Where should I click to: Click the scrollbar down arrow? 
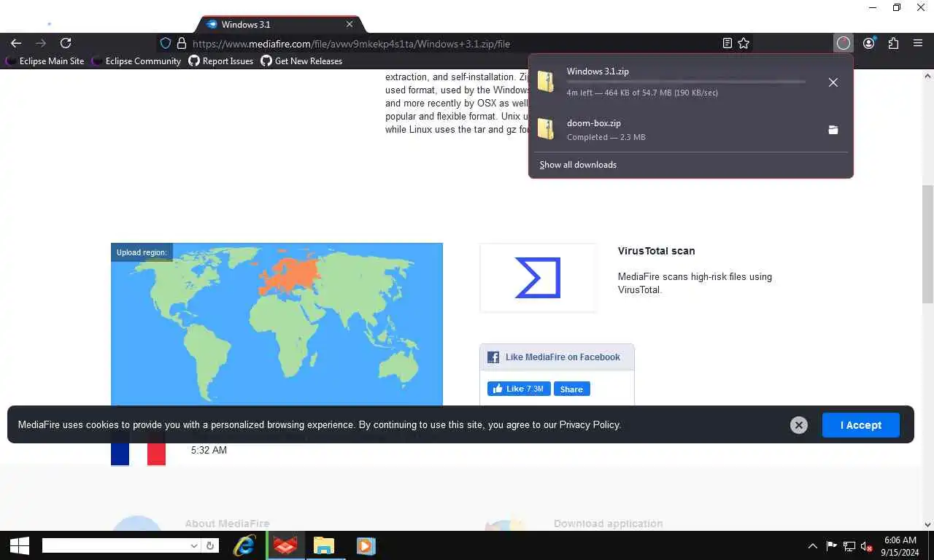pyautogui.click(x=927, y=524)
